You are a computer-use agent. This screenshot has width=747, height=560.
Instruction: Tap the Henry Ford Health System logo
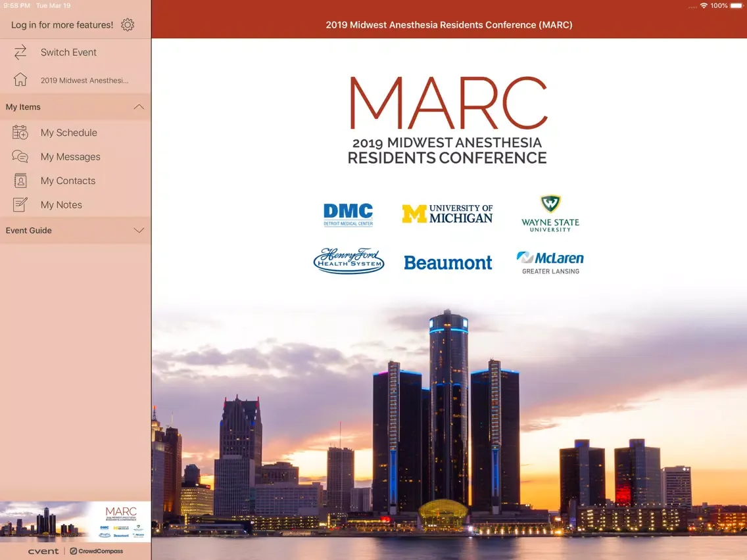(x=349, y=261)
